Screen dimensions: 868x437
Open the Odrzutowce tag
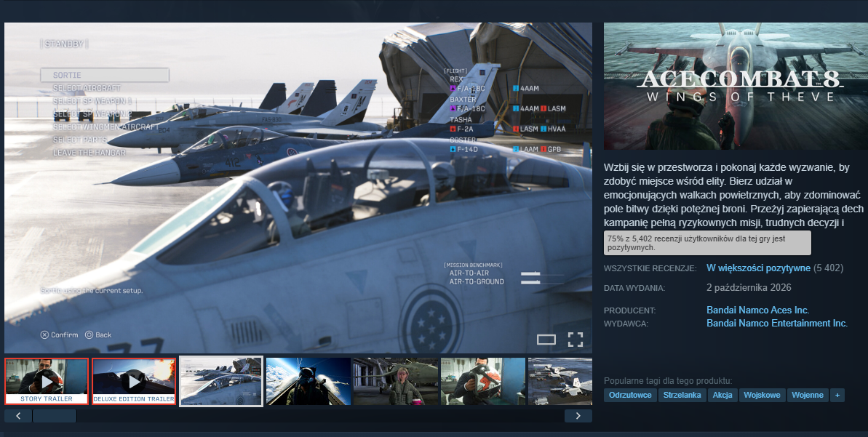(630, 395)
